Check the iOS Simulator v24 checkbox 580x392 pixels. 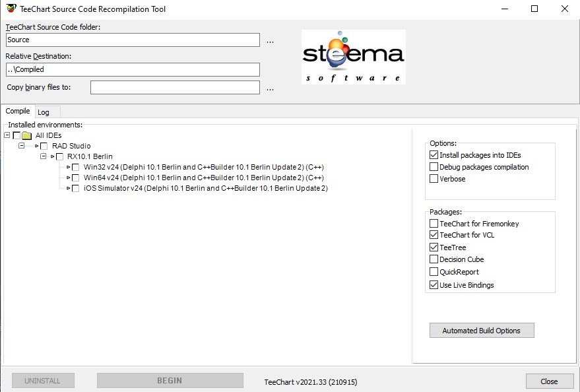[x=75, y=189]
